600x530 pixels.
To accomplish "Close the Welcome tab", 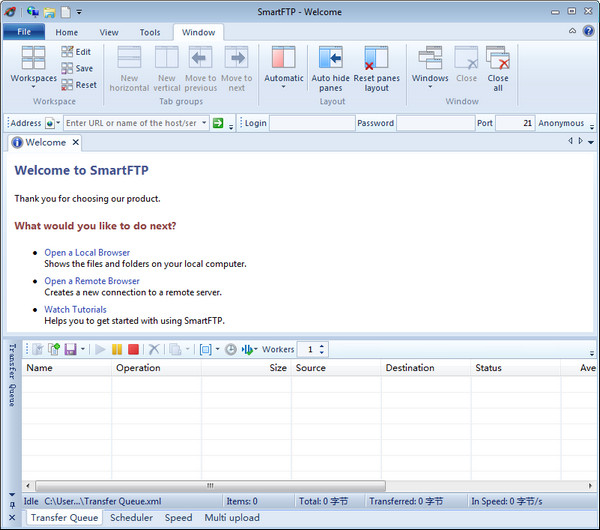I will pos(76,142).
